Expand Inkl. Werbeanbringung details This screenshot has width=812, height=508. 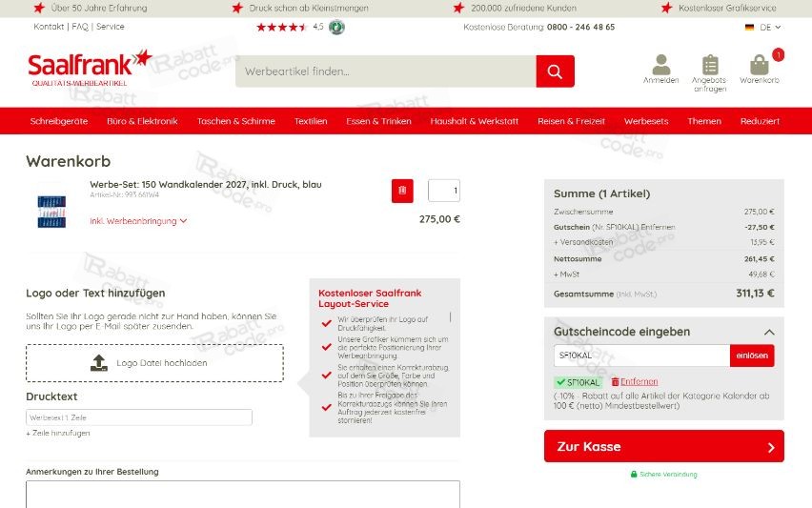tap(138, 221)
